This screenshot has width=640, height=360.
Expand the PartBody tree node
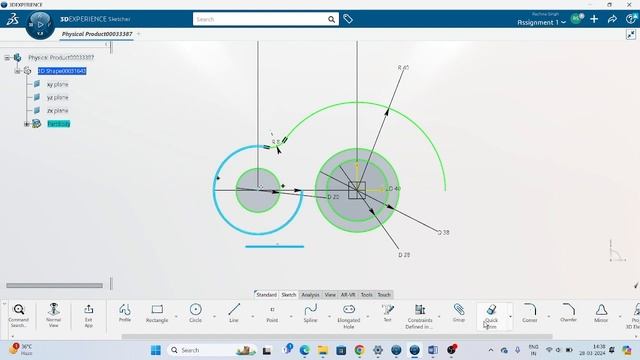[x=27, y=124]
